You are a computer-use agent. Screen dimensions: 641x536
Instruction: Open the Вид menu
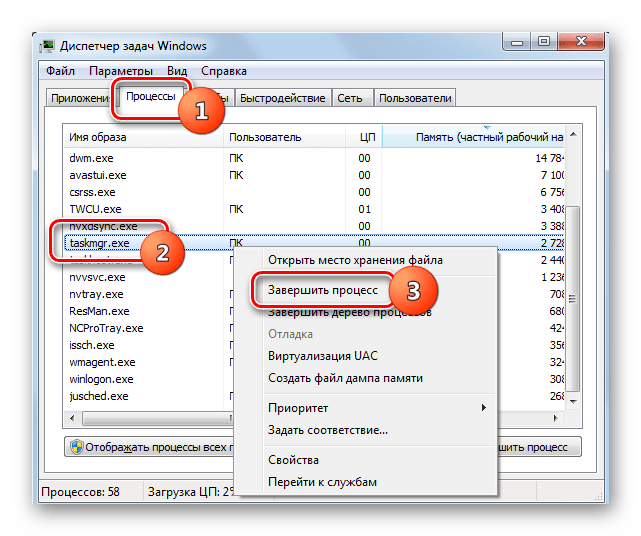pyautogui.click(x=177, y=71)
